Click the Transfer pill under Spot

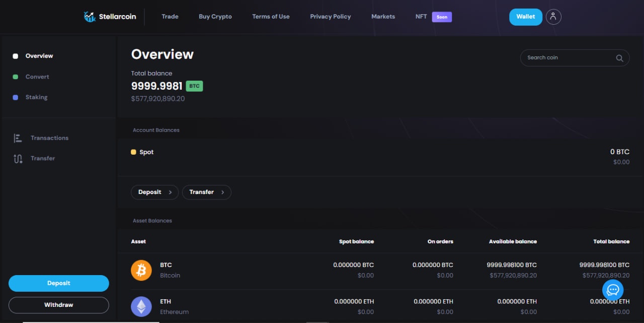tap(206, 192)
